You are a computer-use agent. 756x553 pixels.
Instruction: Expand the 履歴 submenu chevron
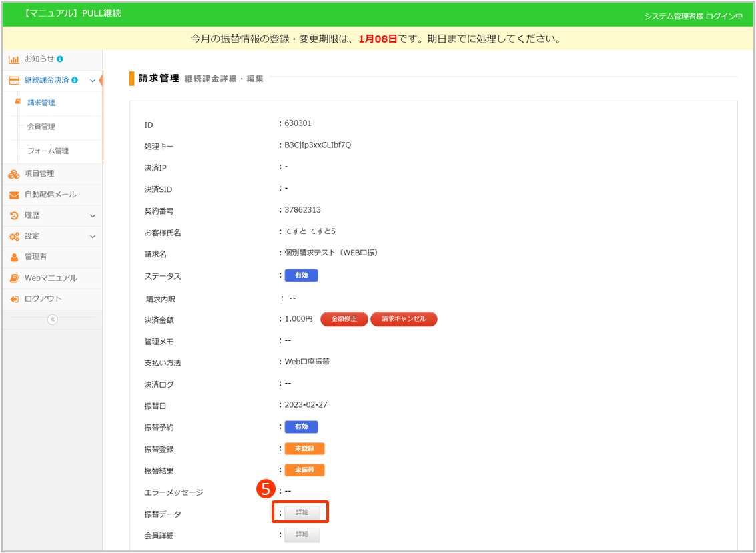click(x=93, y=216)
